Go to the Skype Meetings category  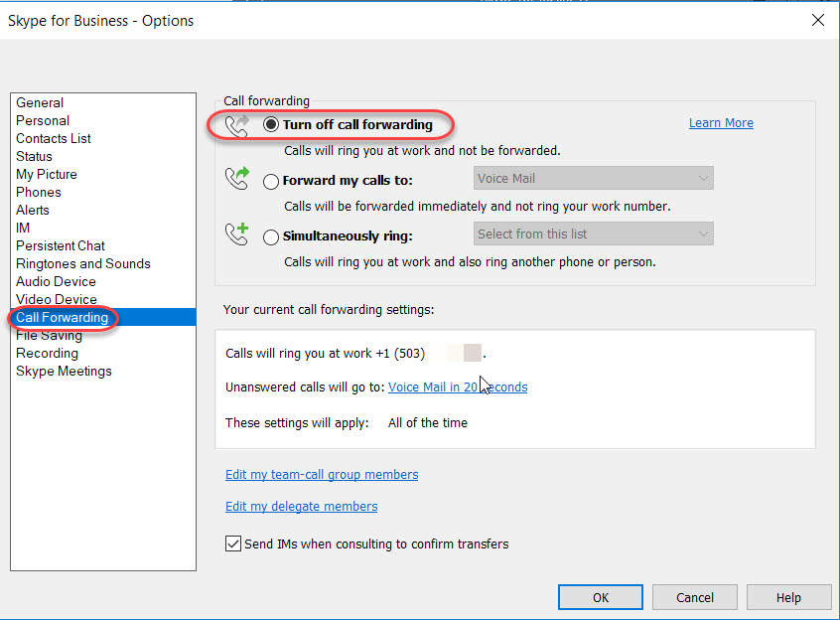tap(64, 371)
